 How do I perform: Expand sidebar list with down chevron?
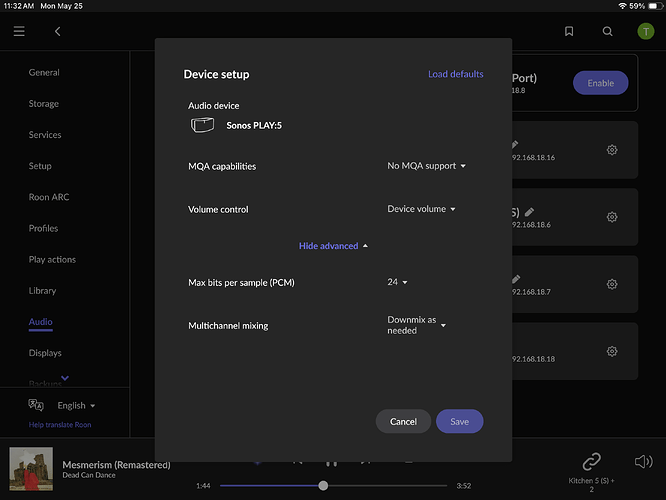click(65, 378)
